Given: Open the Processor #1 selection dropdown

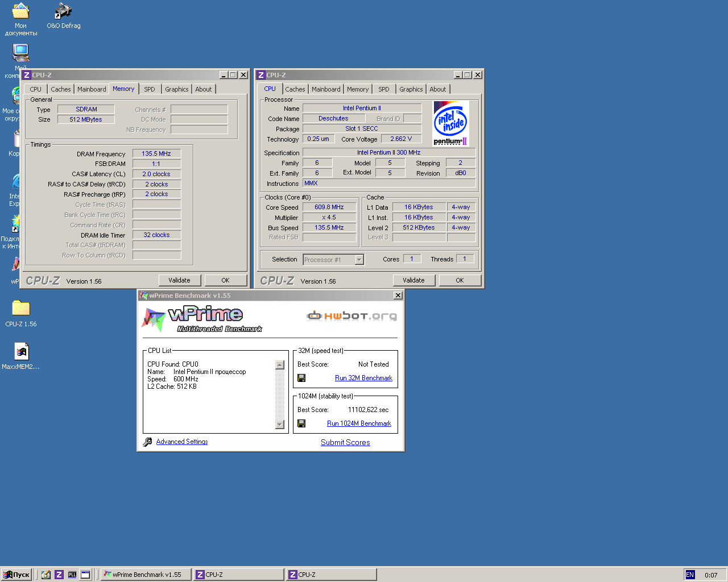Looking at the screenshot, I should coord(359,260).
